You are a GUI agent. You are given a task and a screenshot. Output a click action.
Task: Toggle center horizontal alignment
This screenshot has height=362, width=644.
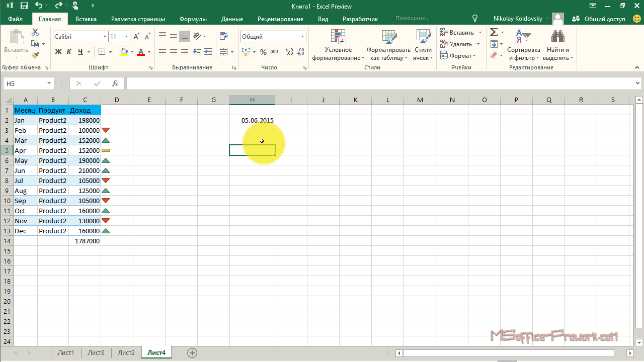pyautogui.click(x=174, y=52)
